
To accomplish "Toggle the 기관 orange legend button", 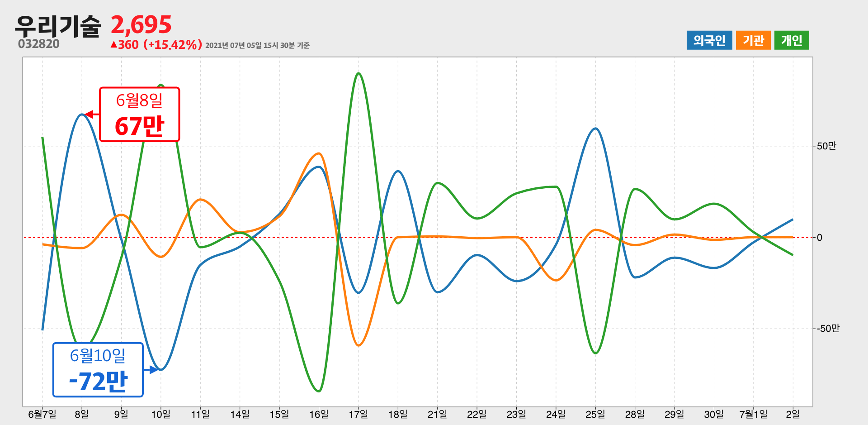I will coord(753,40).
